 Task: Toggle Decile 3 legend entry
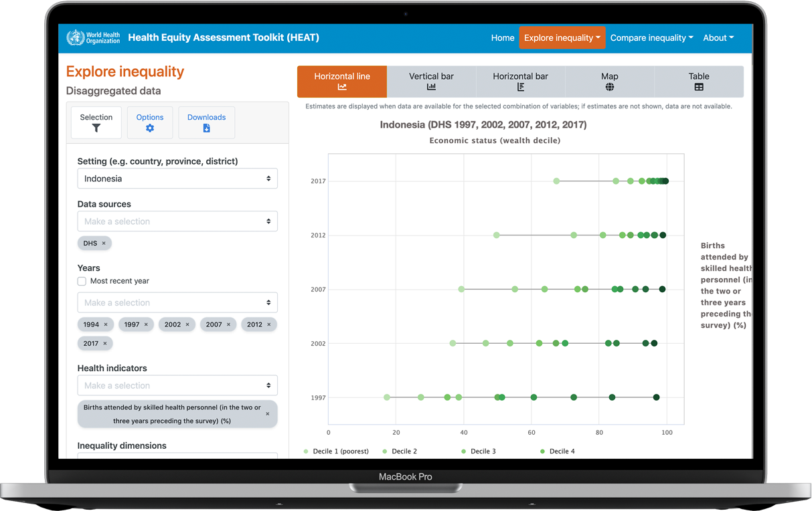point(479,451)
